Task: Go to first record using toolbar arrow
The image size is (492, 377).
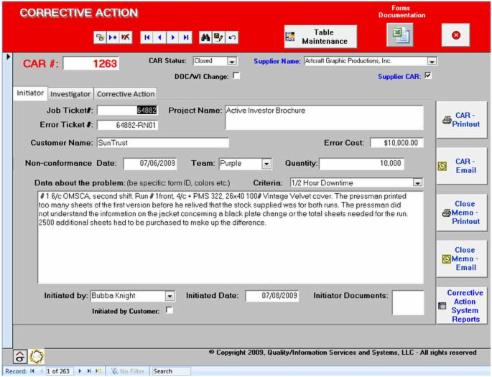Action: click(147, 37)
